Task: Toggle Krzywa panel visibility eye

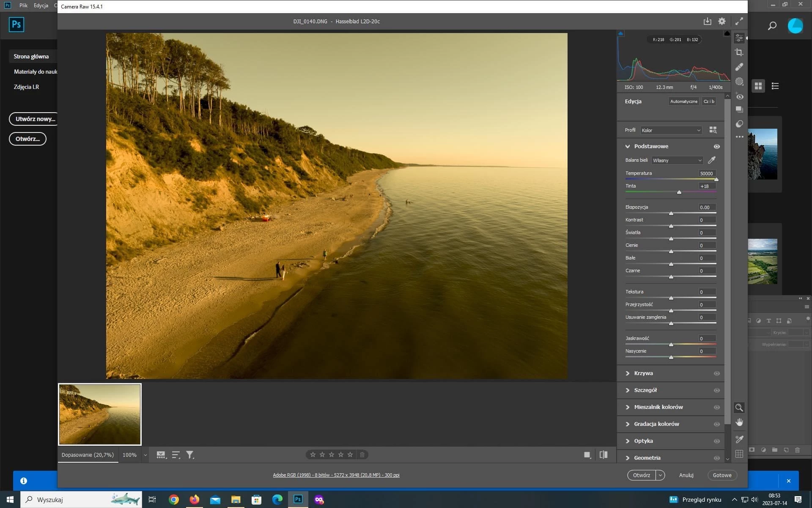Action: [716, 373]
